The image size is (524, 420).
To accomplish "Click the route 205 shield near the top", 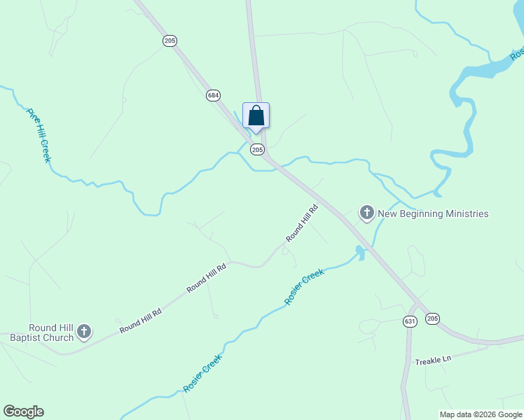I will pos(170,41).
